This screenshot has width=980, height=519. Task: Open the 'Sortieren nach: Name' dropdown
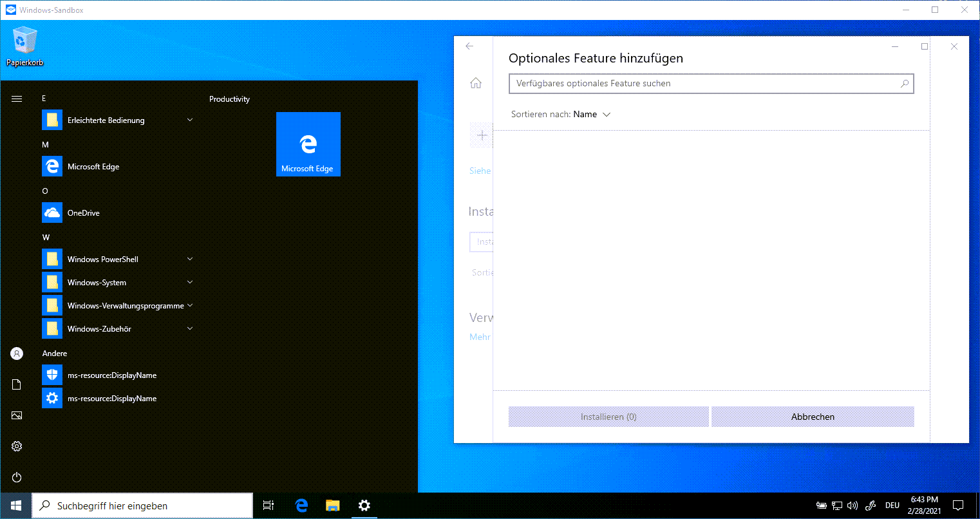coord(560,114)
